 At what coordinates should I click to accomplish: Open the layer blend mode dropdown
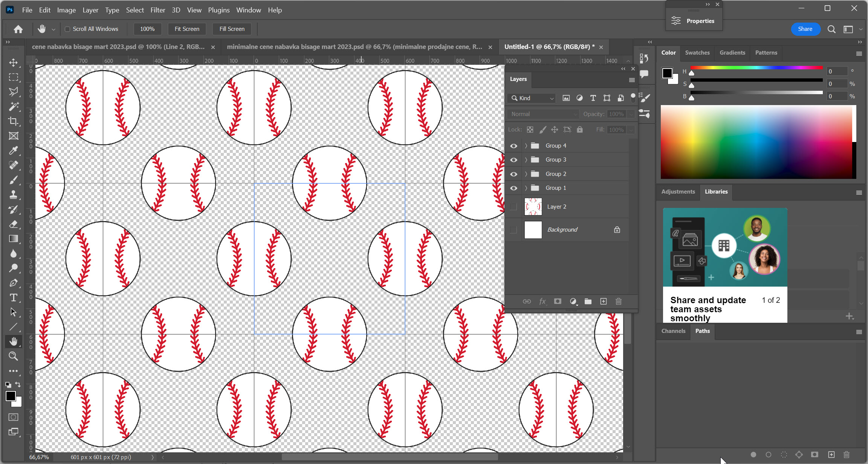542,114
